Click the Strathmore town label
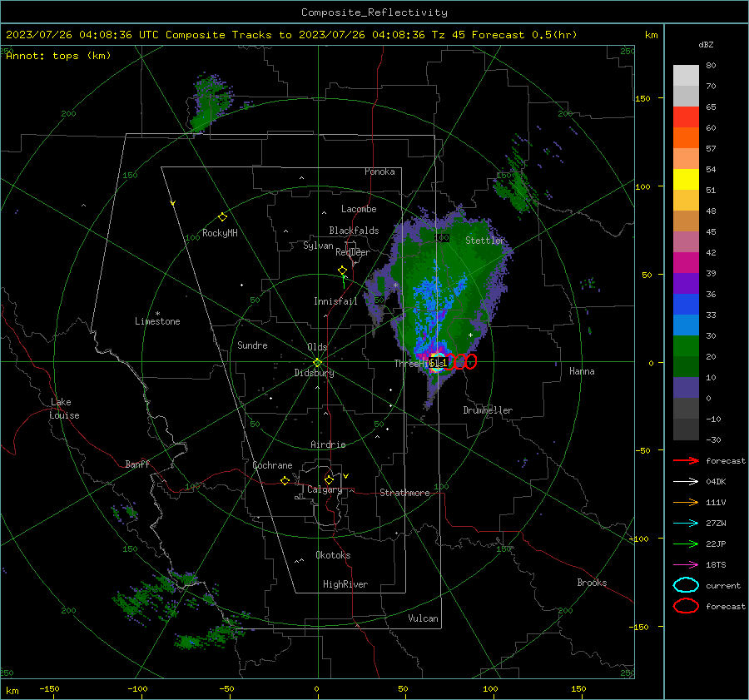Image resolution: width=749 pixels, height=700 pixels. (x=404, y=493)
